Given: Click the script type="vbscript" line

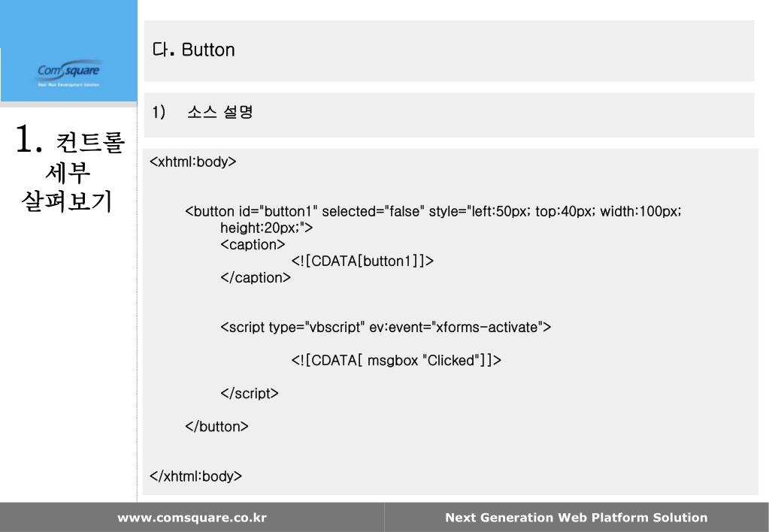Looking at the screenshot, I should [x=386, y=327].
